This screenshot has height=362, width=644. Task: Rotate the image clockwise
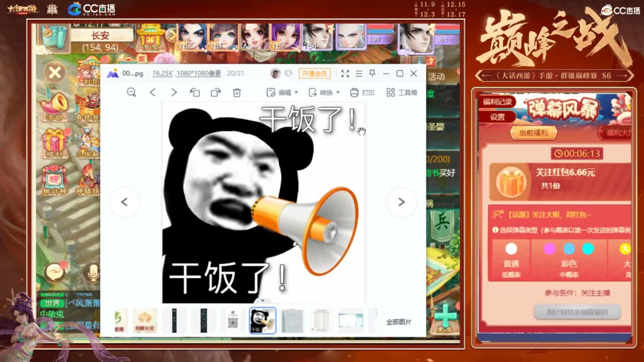pos(216,93)
